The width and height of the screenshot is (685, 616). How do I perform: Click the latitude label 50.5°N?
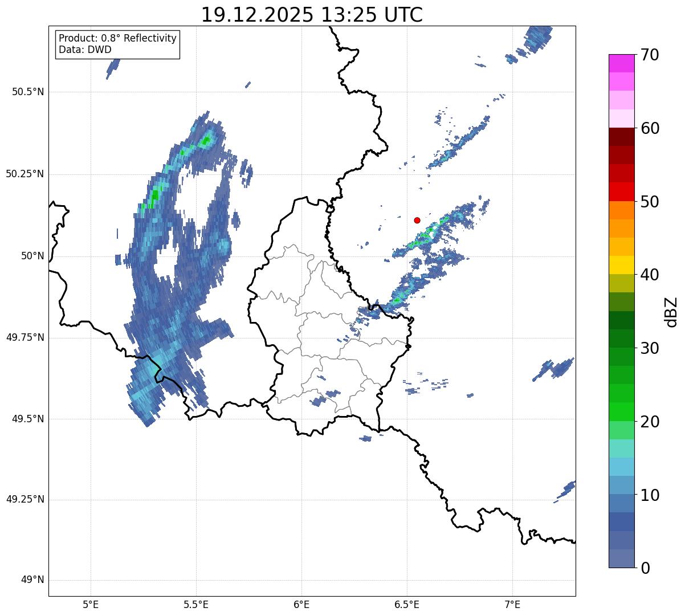coord(27,92)
